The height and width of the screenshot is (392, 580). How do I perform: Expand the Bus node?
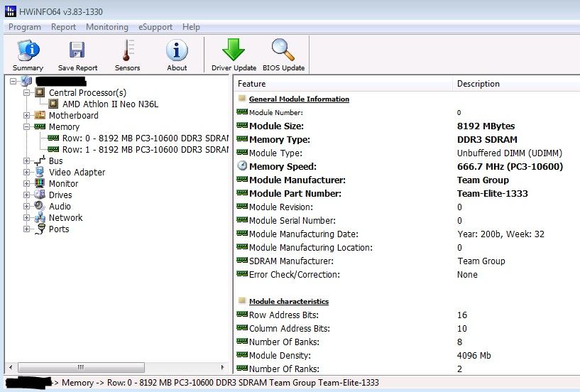point(27,160)
